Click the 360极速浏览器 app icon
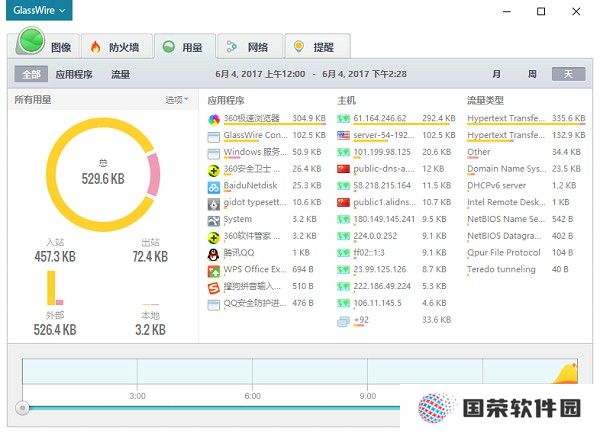 coord(214,119)
